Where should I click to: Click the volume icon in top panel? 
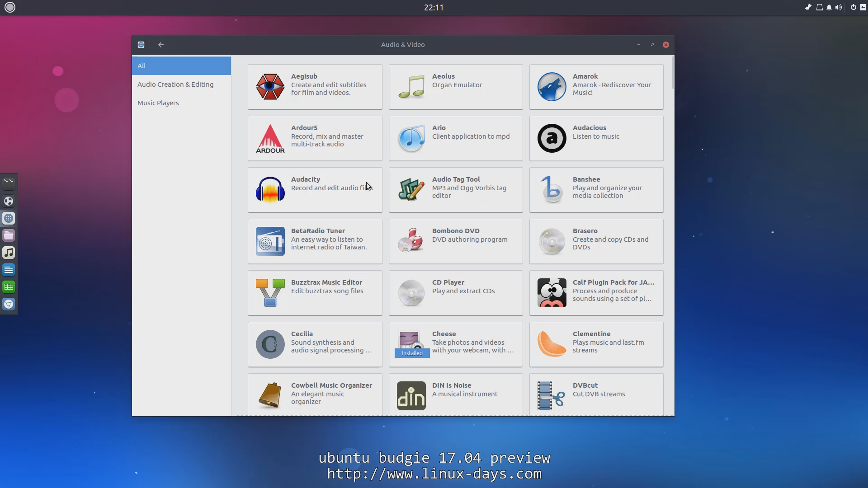pyautogui.click(x=839, y=7)
